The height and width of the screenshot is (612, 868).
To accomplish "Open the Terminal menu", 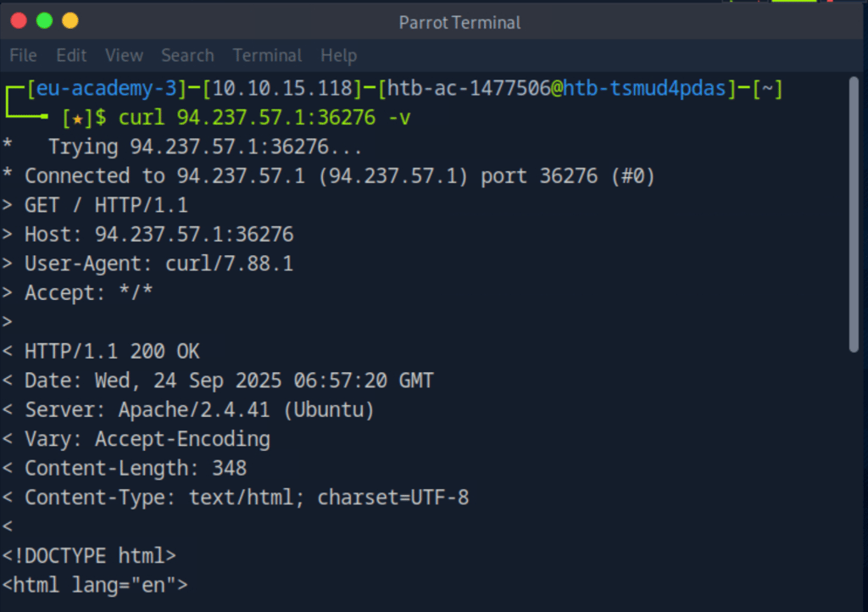I will click(x=267, y=55).
